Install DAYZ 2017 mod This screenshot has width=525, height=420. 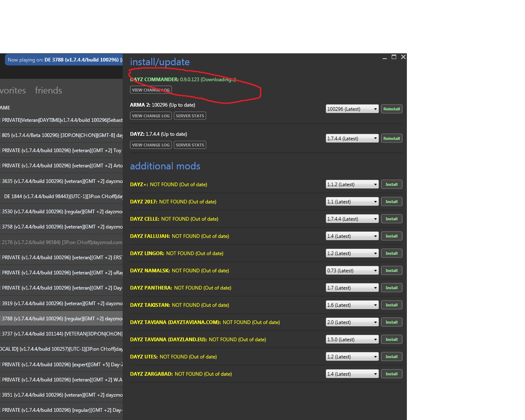click(392, 201)
